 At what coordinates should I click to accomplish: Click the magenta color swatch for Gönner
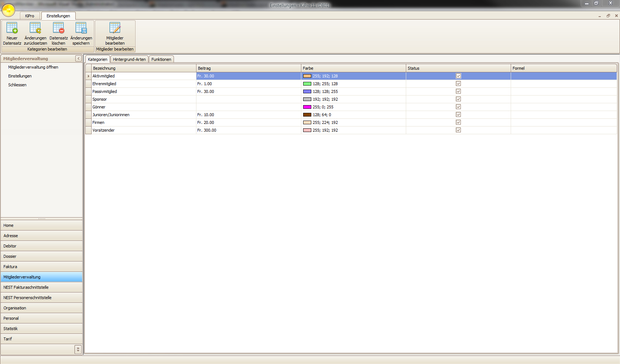coord(307,107)
